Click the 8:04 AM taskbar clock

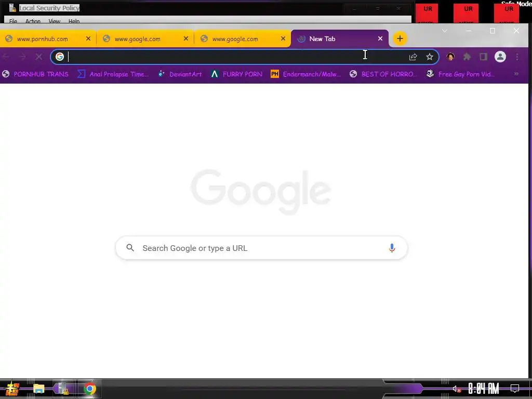click(484, 389)
